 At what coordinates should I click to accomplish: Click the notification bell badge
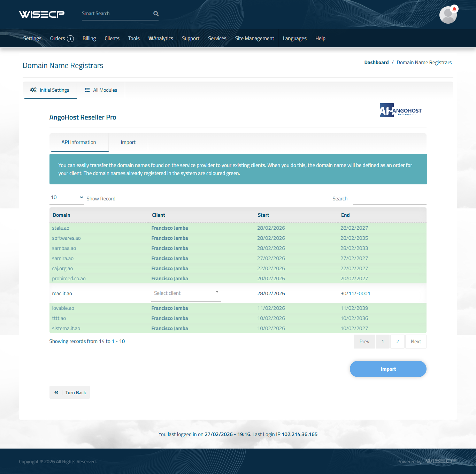pyautogui.click(x=454, y=9)
